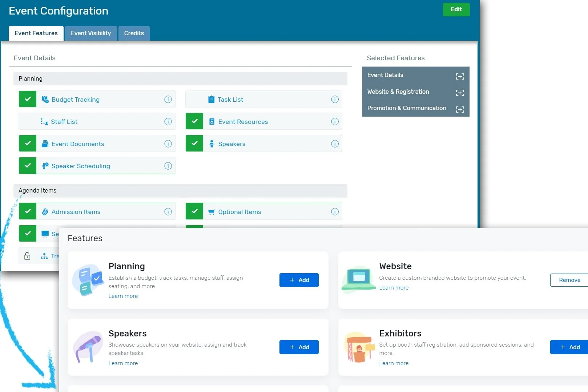588x392 pixels.
Task: Add the Speakers feature card
Action: click(299, 347)
